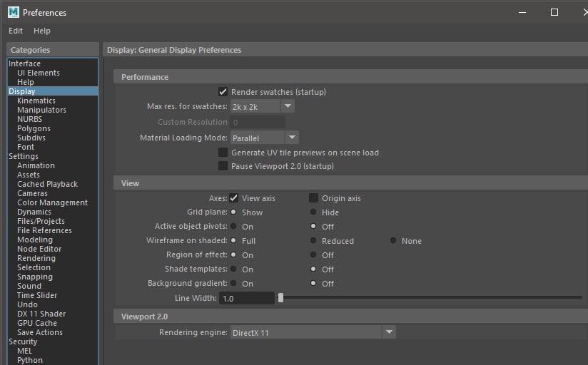Turn Background gradient Off

(313, 283)
